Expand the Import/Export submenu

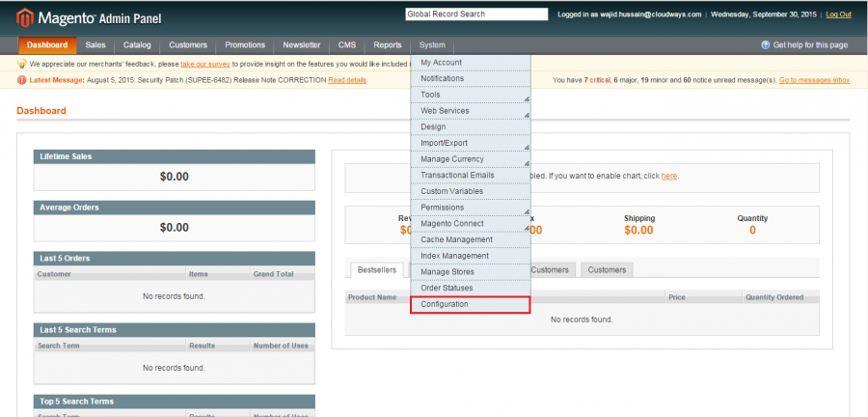tap(471, 143)
